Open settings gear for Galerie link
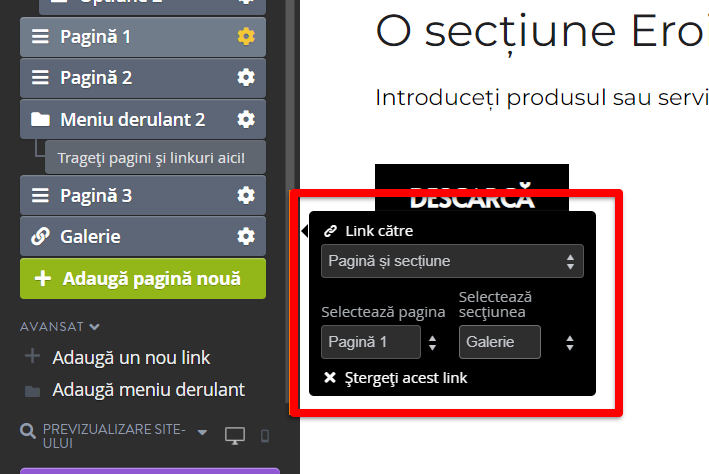Screen dimensions: 709x474 click(x=246, y=236)
